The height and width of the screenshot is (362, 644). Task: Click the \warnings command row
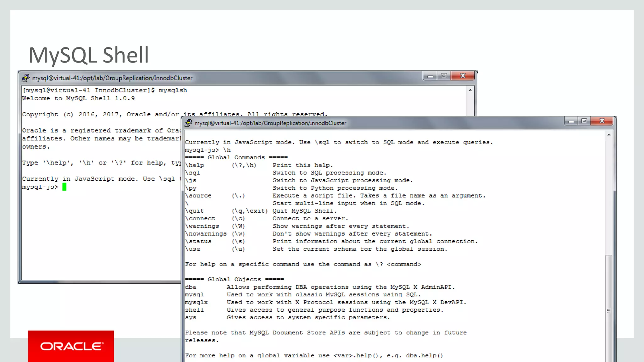(297, 226)
